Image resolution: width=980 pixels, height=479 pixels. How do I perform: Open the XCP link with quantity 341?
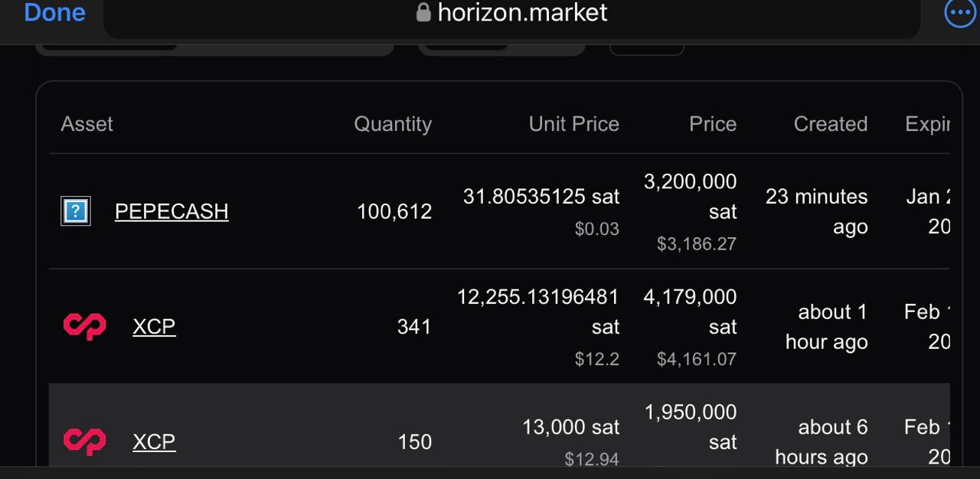pyautogui.click(x=154, y=327)
